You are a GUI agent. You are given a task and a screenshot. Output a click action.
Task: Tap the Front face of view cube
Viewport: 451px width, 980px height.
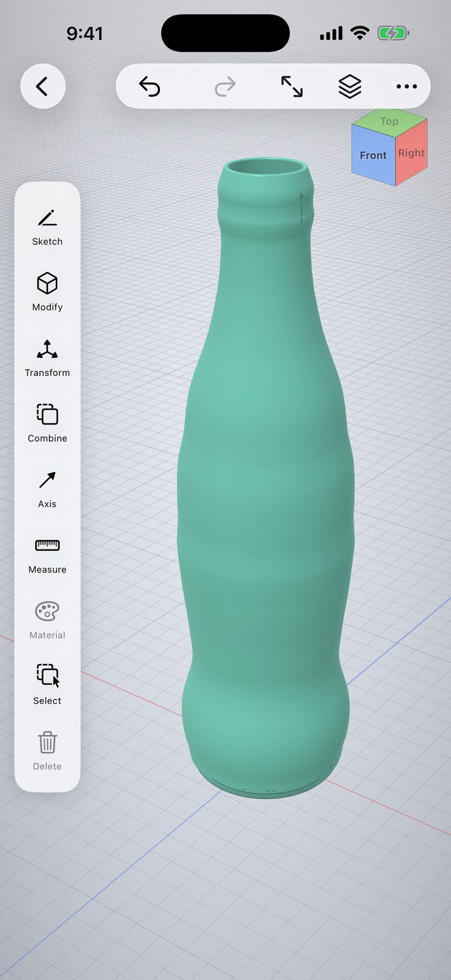[373, 156]
